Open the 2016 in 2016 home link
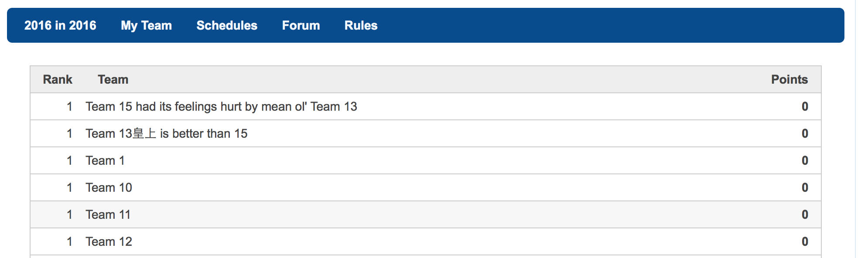 (60, 25)
